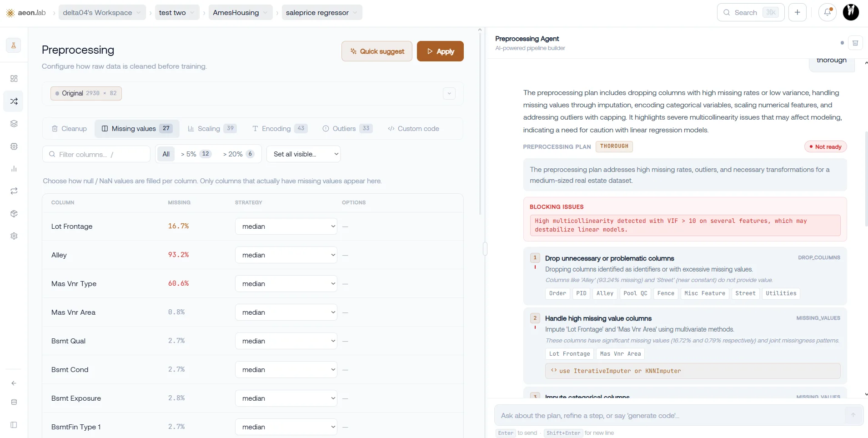Open the Search box in top bar

coord(751,12)
